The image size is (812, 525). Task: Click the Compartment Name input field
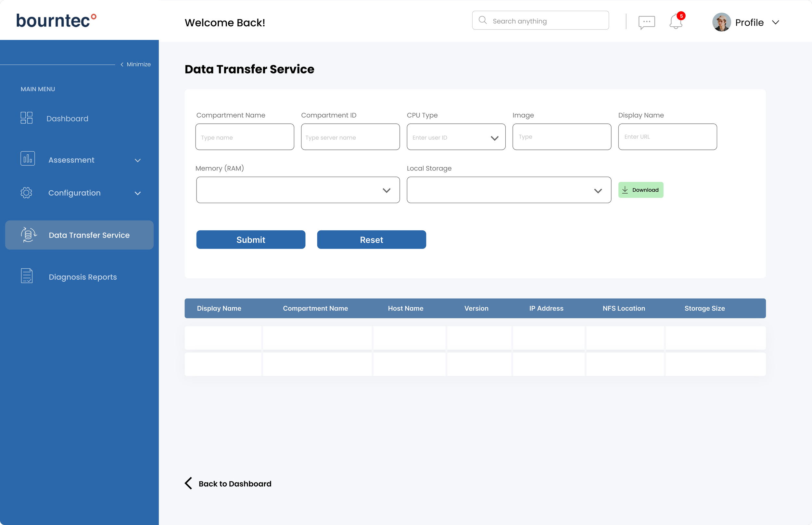[245, 137]
